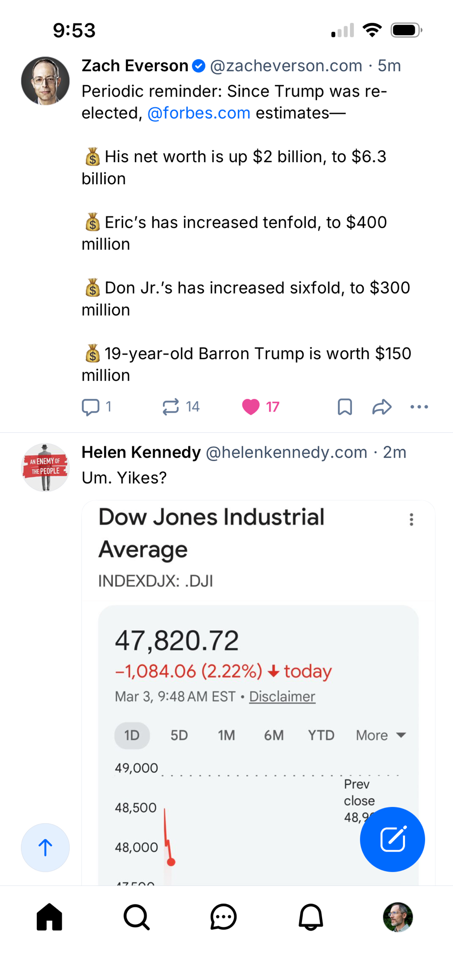
Task: Click the Disclaimer link
Action: (282, 696)
